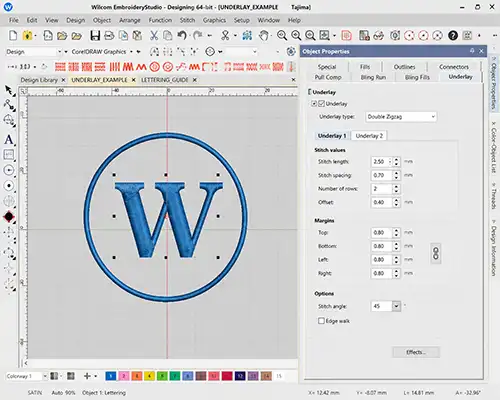Open the Color-Object List side tab

coord(494,147)
